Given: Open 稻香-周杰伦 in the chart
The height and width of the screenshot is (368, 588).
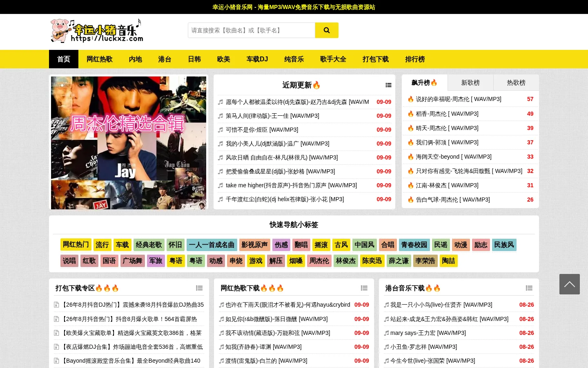Looking at the screenshot, I should (447, 114).
